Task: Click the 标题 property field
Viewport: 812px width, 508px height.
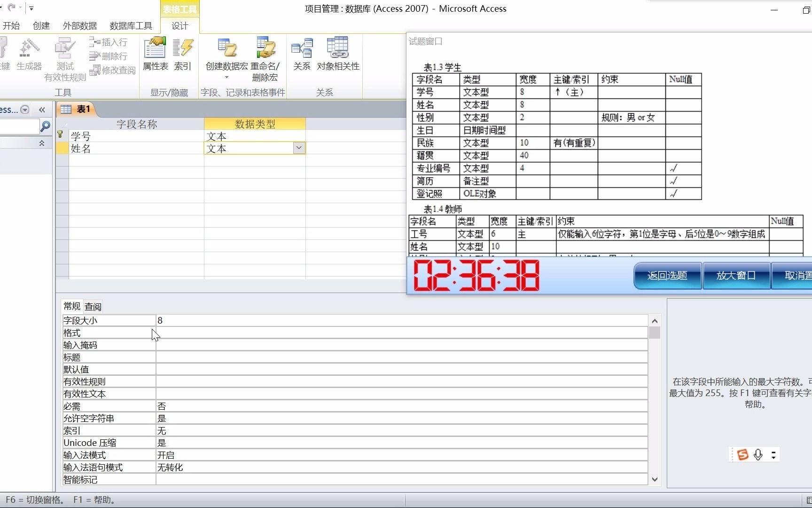Action: pos(402,357)
